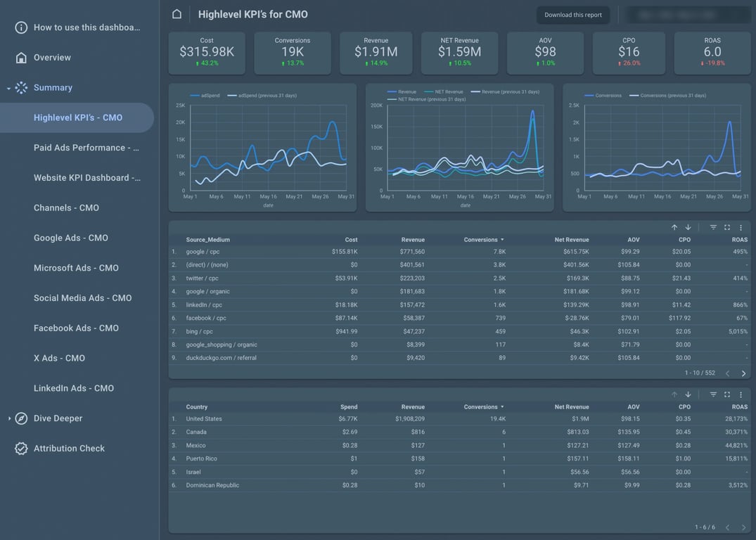Select Highlevel KPI's - CMO page
The height and width of the screenshot is (540, 756).
pos(78,117)
